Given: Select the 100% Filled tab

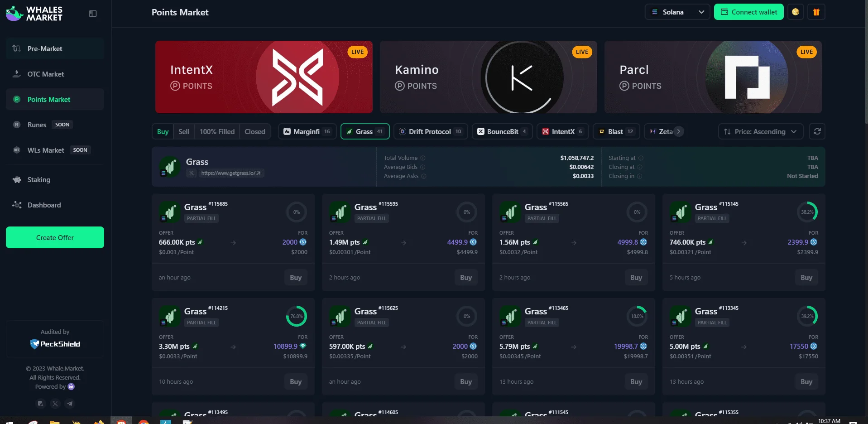Looking at the screenshot, I should point(217,131).
